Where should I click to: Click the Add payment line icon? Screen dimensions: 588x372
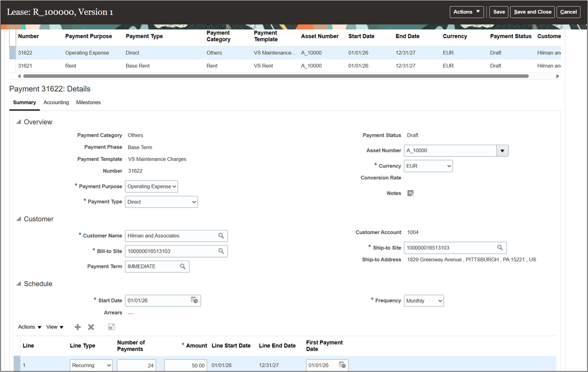coord(77,327)
